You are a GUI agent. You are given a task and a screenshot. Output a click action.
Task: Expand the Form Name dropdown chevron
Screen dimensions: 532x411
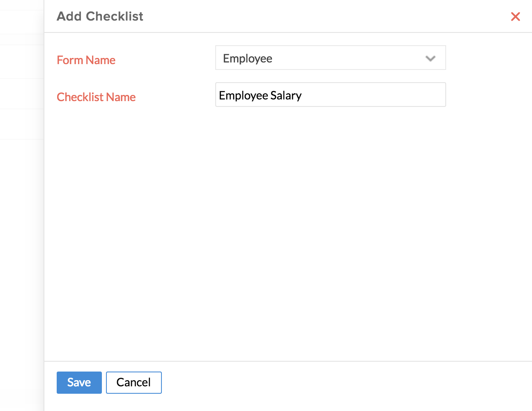click(x=430, y=58)
